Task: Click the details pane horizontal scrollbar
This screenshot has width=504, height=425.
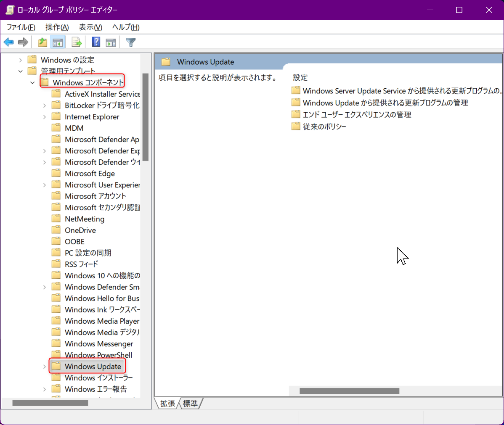Action: tap(350, 391)
